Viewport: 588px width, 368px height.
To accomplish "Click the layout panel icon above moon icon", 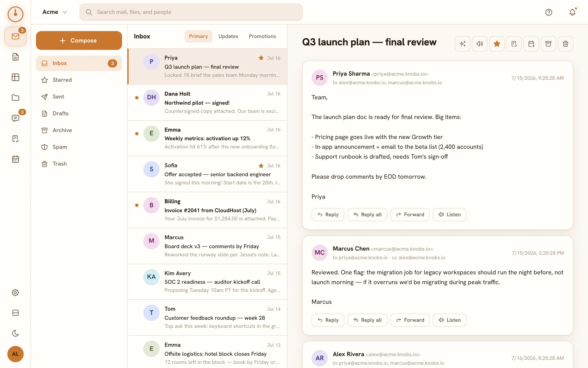I will click(15, 313).
